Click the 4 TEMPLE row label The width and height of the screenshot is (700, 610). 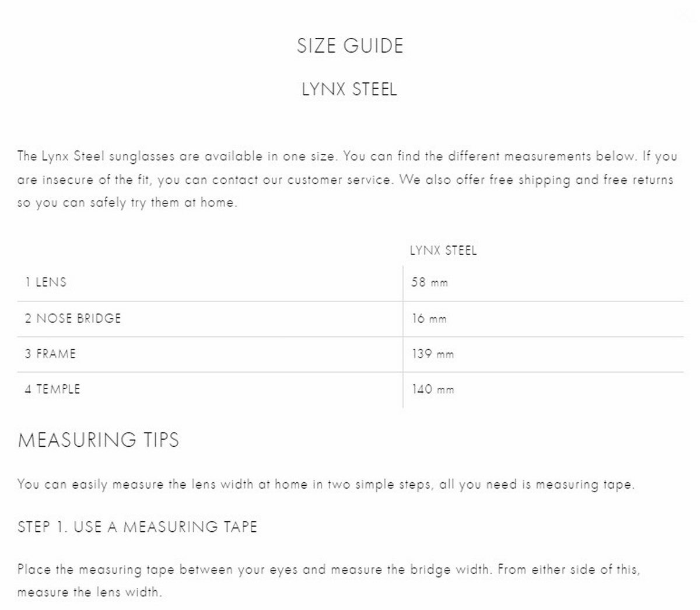click(52, 389)
